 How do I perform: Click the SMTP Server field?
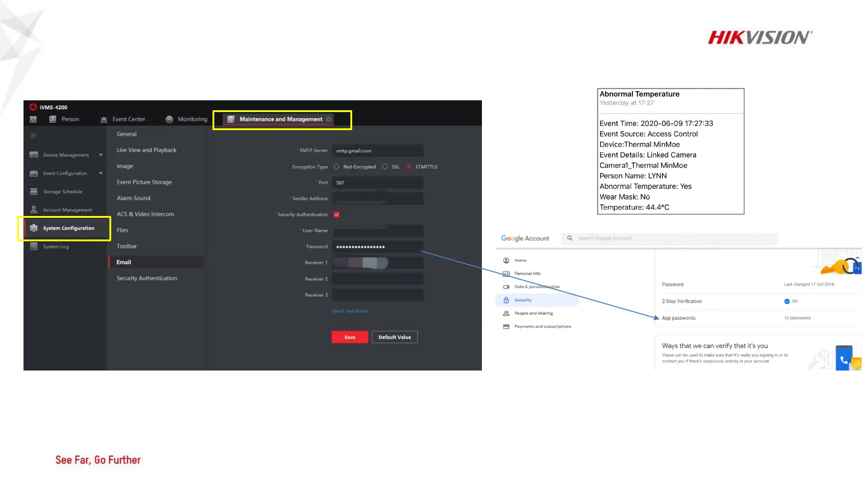coord(377,150)
